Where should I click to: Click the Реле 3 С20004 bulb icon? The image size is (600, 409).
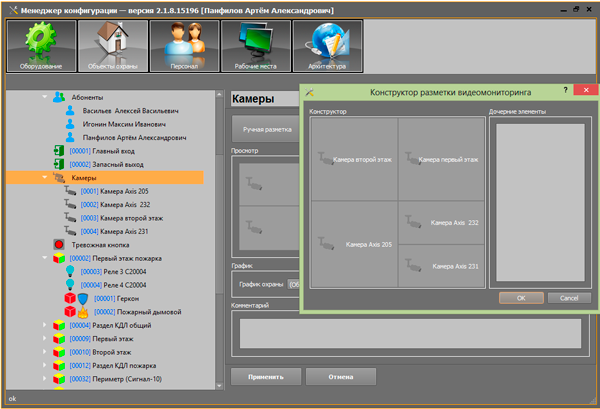click(x=71, y=271)
